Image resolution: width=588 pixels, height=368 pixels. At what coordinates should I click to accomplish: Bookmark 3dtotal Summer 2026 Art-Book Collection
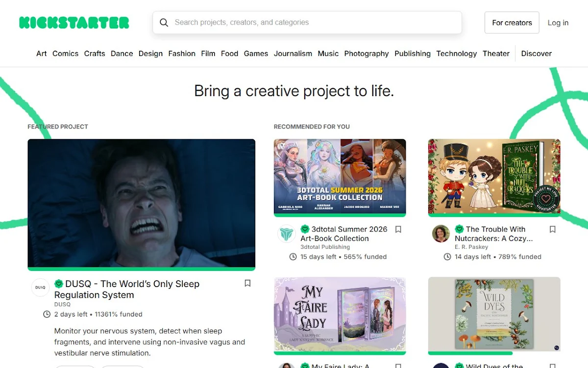[398, 229]
